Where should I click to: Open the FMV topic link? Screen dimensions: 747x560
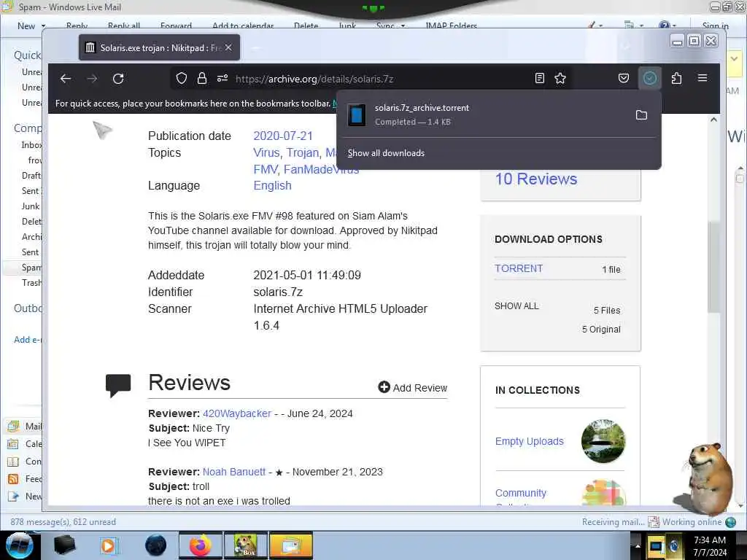tap(266, 169)
